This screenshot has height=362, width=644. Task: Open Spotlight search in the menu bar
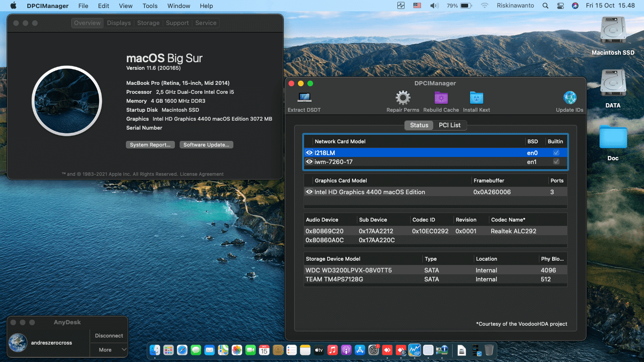[x=545, y=6]
